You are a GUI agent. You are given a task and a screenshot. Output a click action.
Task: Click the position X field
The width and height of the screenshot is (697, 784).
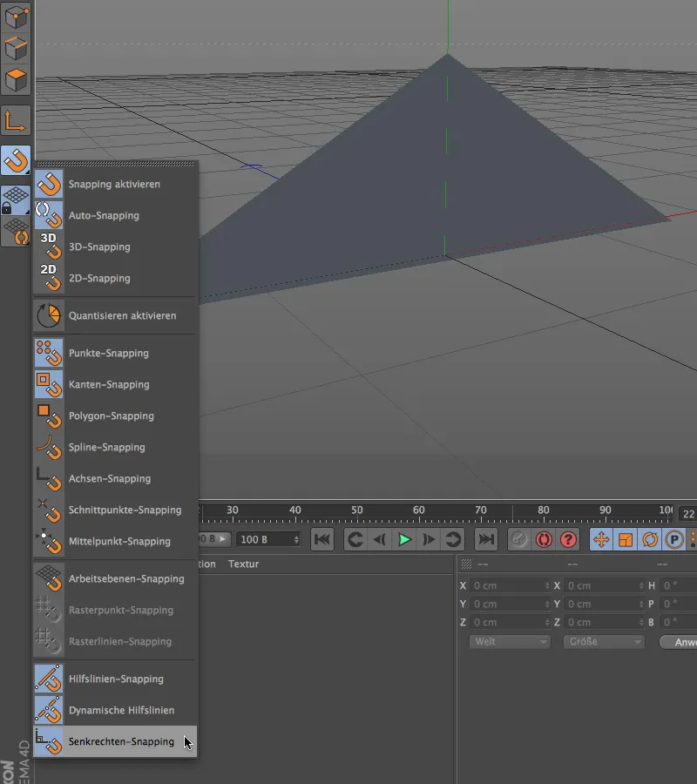(510, 585)
